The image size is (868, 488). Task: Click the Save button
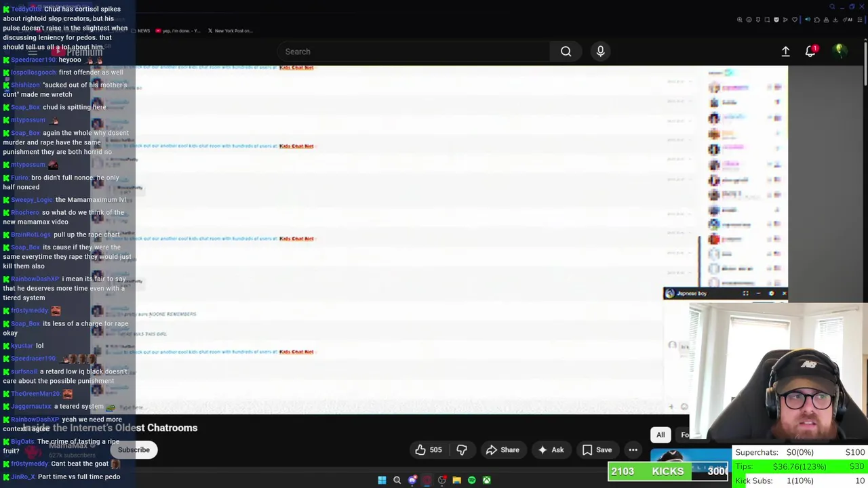[597, 450]
